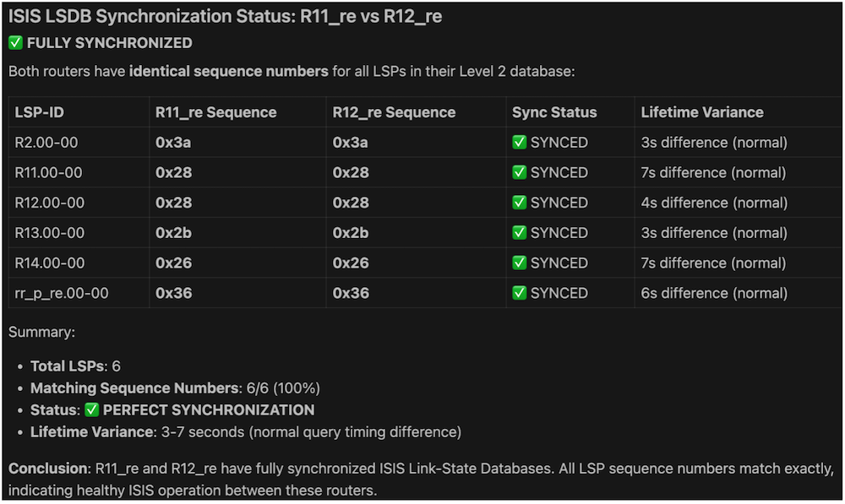The height and width of the screenshot is (504, 845).
Task: Click the green checkmark in the rr_p_re.00-00 row
Action: pyautogui.click(x=520, y=293)
